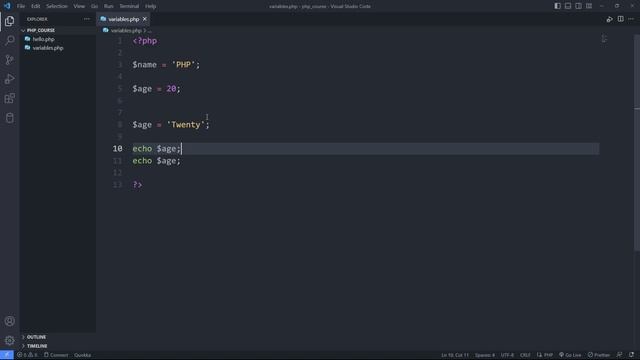Click the $age = 20; line
Image resolution: width=640 pixels, height=360 pixels.
(x=156, y=89)
